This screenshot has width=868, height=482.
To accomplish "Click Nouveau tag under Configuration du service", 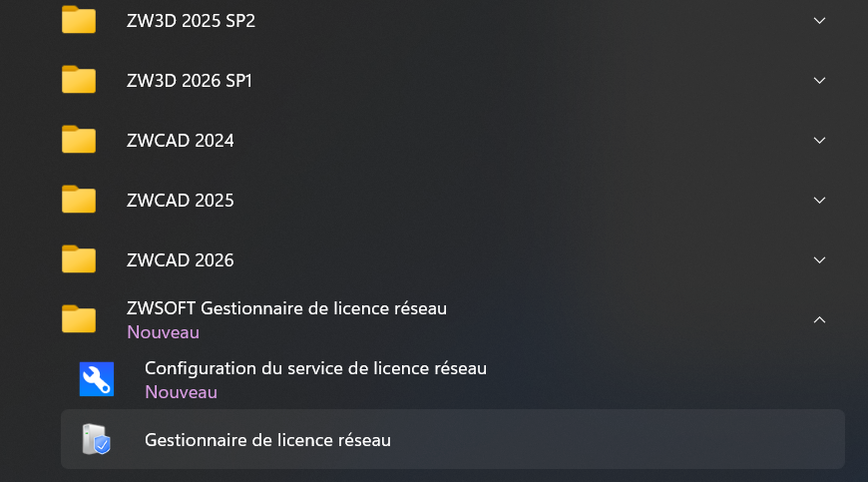I will point(181,392).
